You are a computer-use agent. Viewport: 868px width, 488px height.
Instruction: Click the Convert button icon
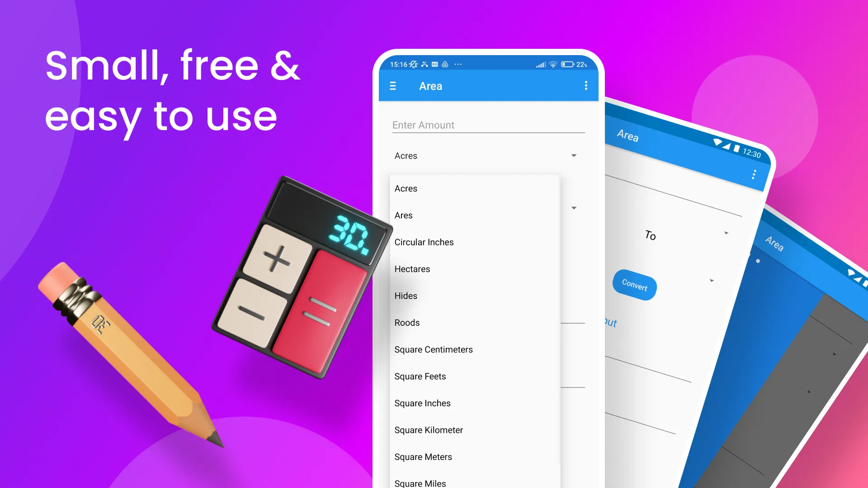tap(634, 286)
